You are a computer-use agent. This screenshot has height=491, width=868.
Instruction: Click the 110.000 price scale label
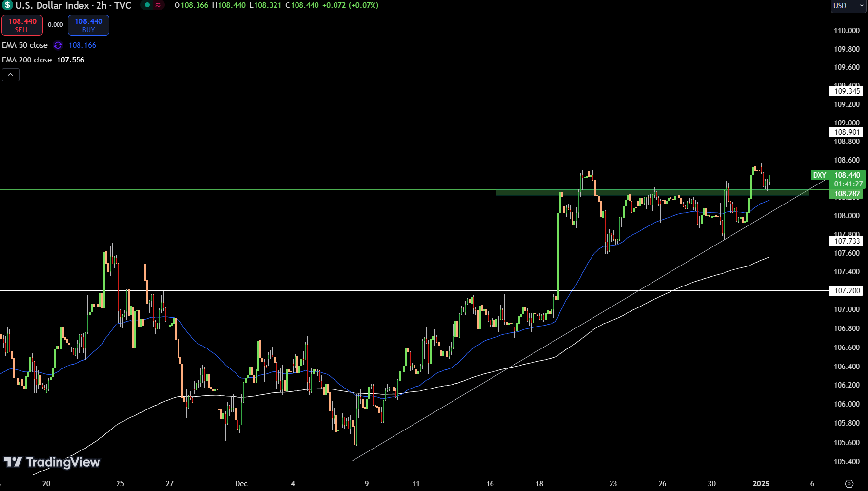[847, 31]
